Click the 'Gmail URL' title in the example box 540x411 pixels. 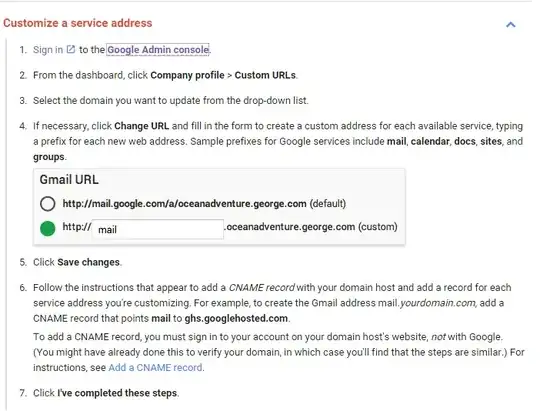69,179
